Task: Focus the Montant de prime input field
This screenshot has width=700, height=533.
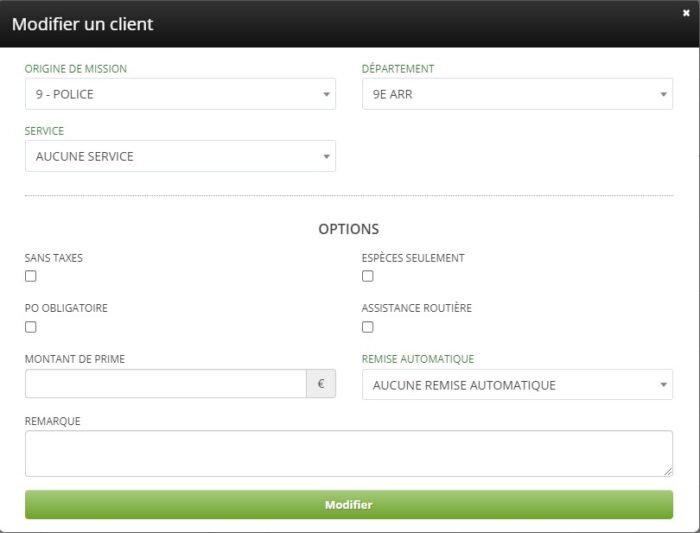Action: click(165, 384)
